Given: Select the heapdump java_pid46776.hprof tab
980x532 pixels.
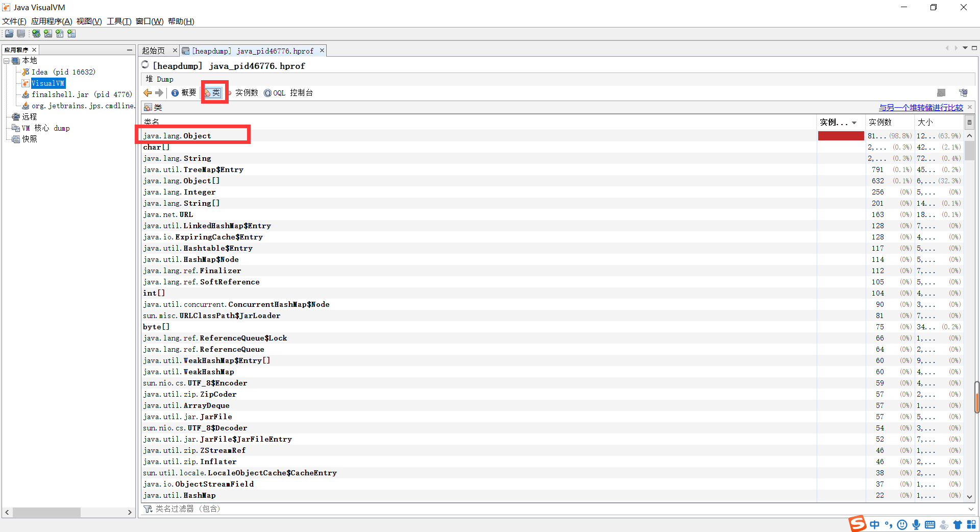Looking at the screenshot, I should click(252, 51).
